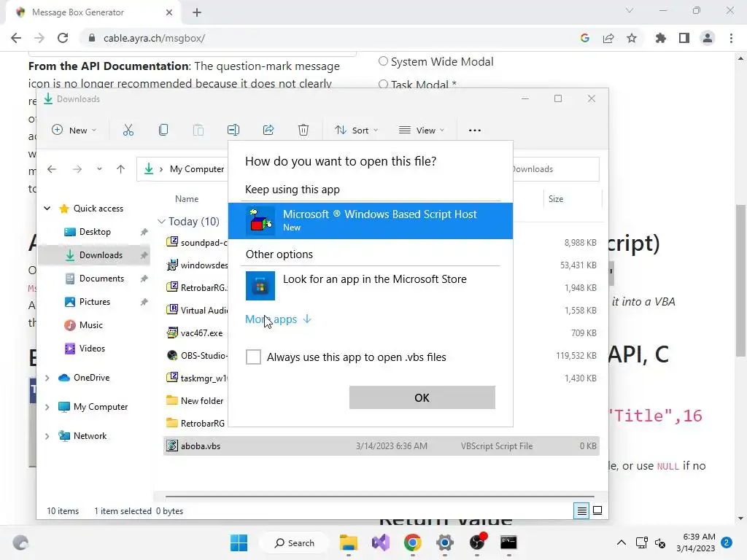Open File Explorer from the taskbar

tap(349, 542)
